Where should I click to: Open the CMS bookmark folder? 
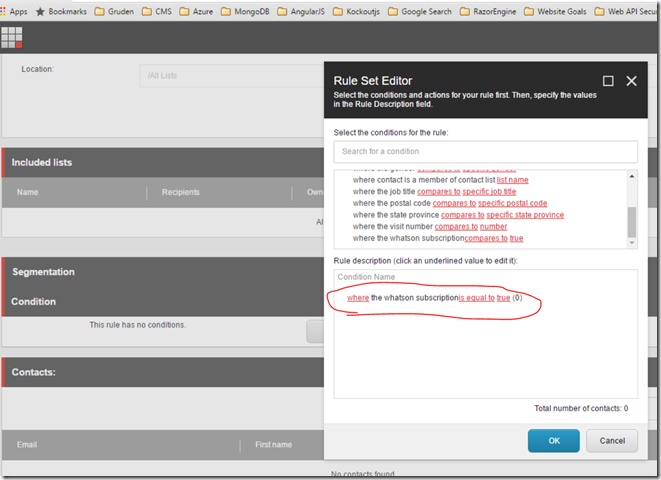pos(157,11)
